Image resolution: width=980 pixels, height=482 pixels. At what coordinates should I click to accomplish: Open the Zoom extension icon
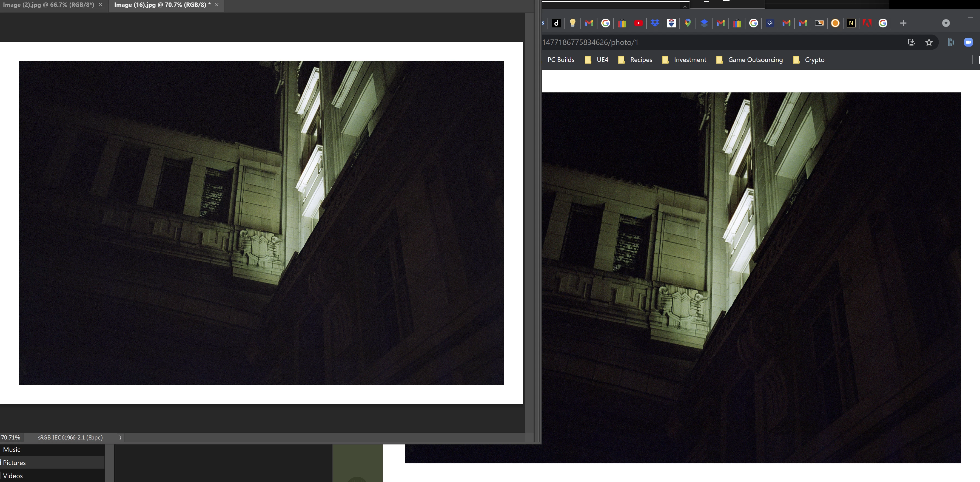click(x=968, y=42)
